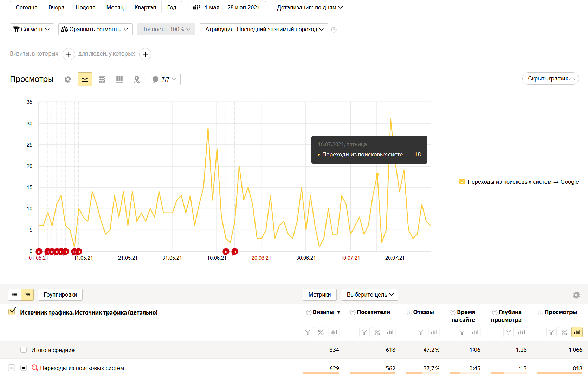Image resolution: width=588 pixels, height=376 pixels.
Task: Switch to pie chart view
Action: [x=68, y=79]
